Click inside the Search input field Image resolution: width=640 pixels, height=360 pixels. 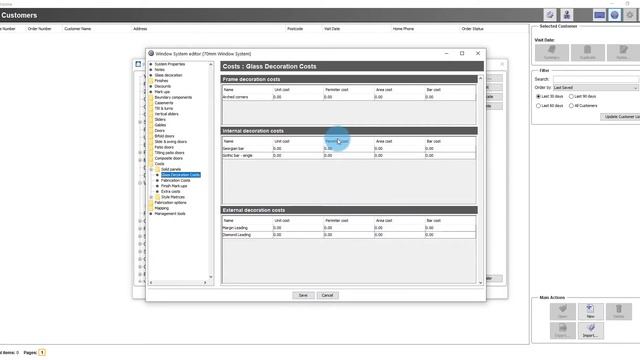pyautogui.click(x=596, y=79)
